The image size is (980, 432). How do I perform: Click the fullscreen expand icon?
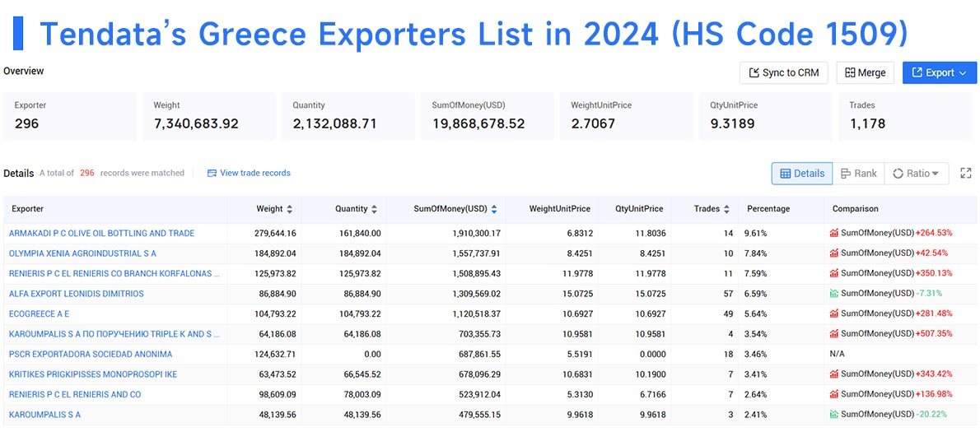(966, 174)
